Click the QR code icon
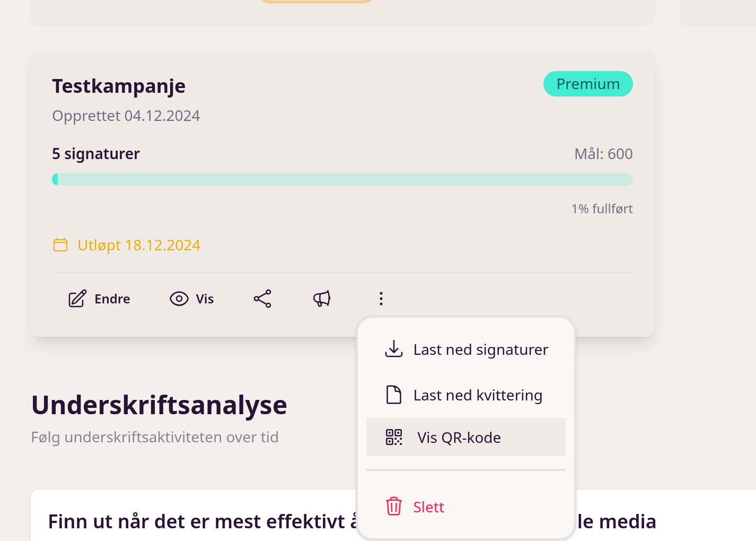756x541 pixels. click(x=394, y=437)
